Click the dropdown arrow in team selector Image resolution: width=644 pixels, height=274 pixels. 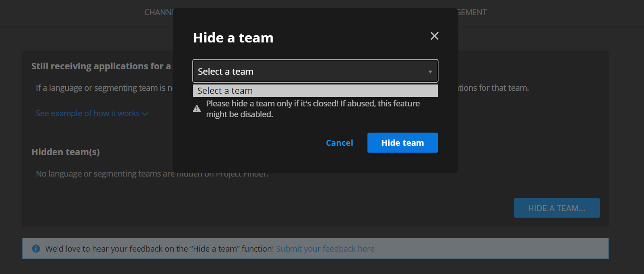(x=430, y=72)
